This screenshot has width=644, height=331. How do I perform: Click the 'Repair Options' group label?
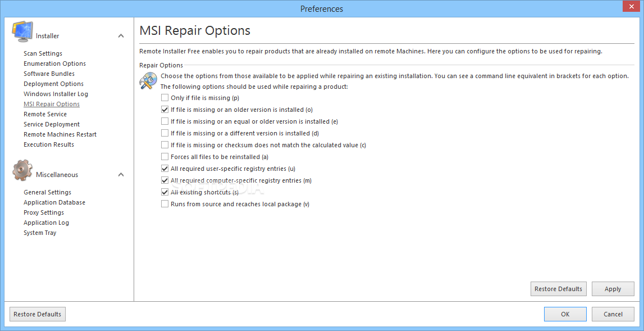pyautogui.click(x=161, y=65)
